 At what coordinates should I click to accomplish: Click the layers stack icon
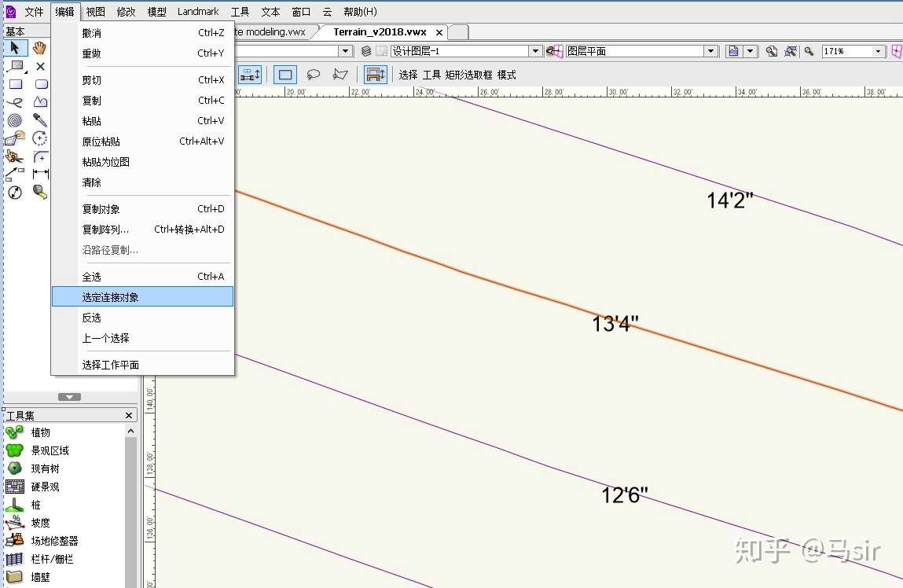click(365, 51)
